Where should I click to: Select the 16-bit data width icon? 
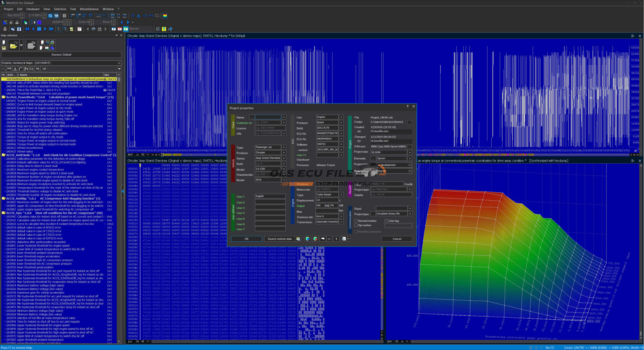tap(78, 16)
